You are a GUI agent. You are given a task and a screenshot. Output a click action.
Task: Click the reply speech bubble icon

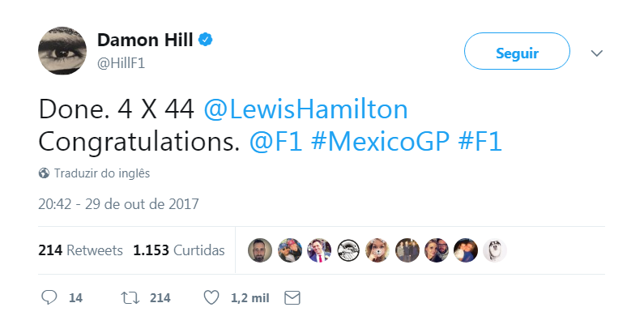click(x=49, y=298)
